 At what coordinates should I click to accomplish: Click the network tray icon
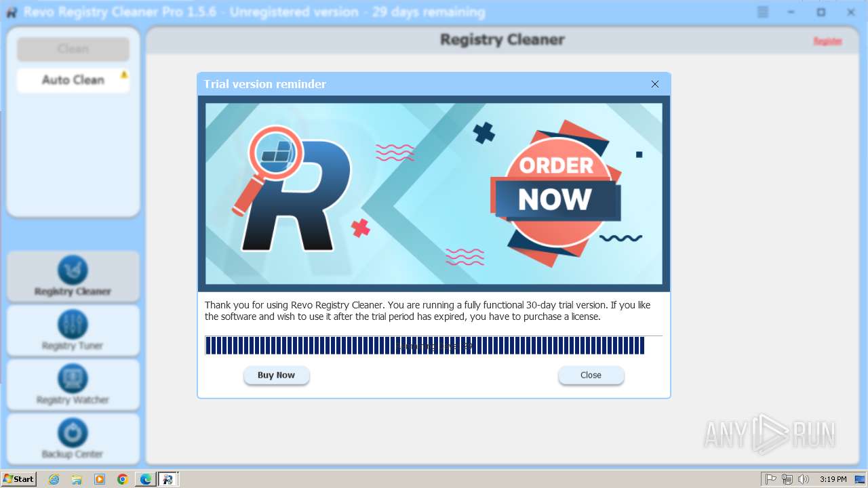point(787,479)
